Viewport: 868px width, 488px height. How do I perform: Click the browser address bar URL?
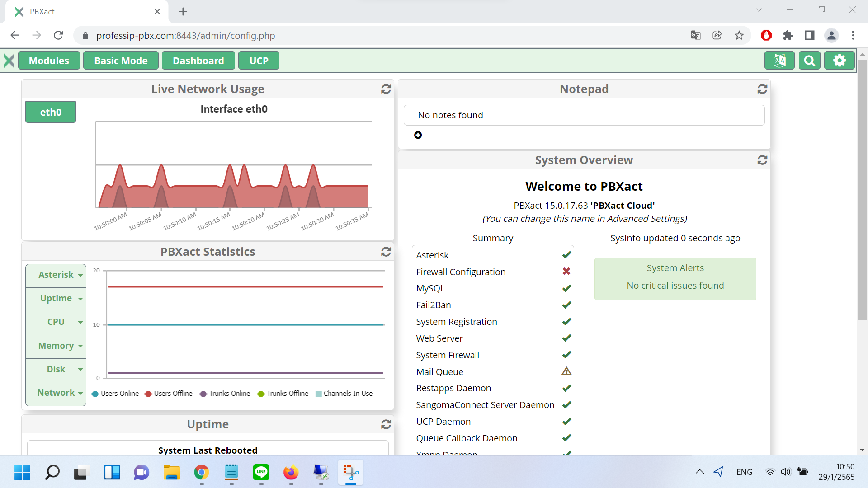click(x=185, y=35)
